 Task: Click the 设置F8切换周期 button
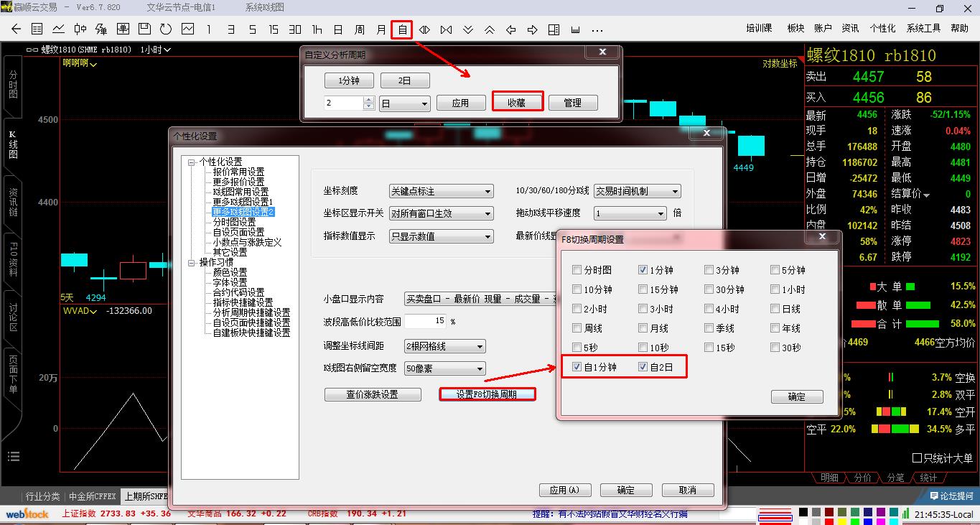(487, 394)
